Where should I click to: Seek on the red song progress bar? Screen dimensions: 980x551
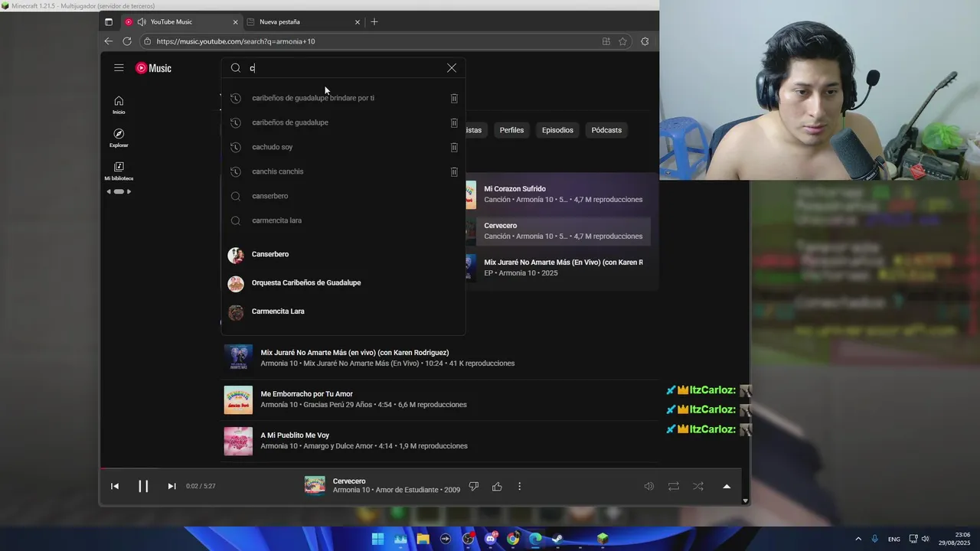coord(421,468)
